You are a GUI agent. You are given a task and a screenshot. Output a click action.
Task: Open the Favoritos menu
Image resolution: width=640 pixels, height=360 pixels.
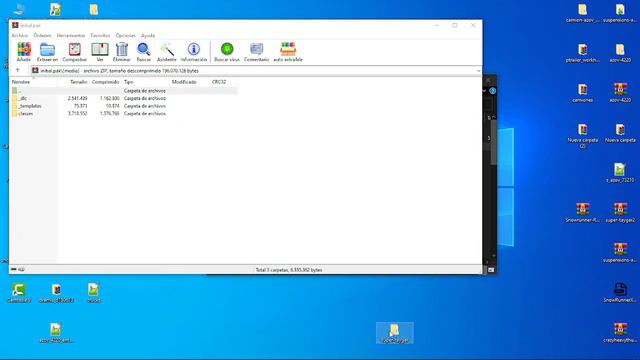coord(100,36)
